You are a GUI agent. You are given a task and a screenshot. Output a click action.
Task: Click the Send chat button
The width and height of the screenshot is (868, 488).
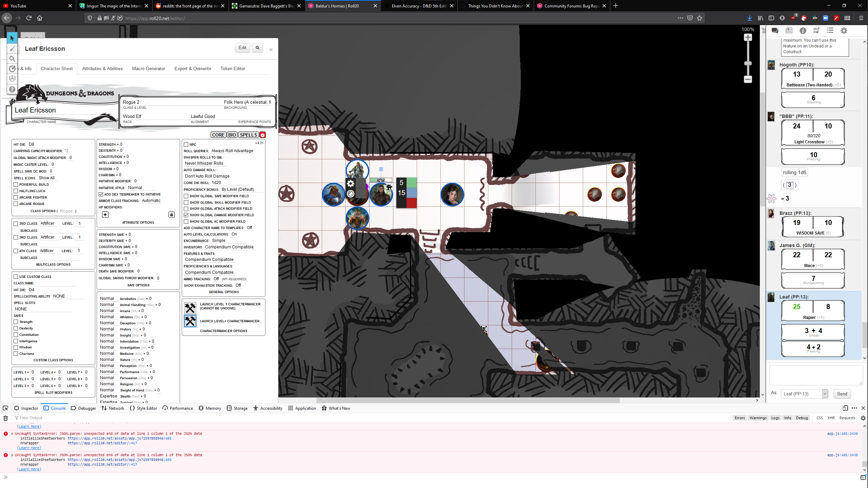click(842, 394)
